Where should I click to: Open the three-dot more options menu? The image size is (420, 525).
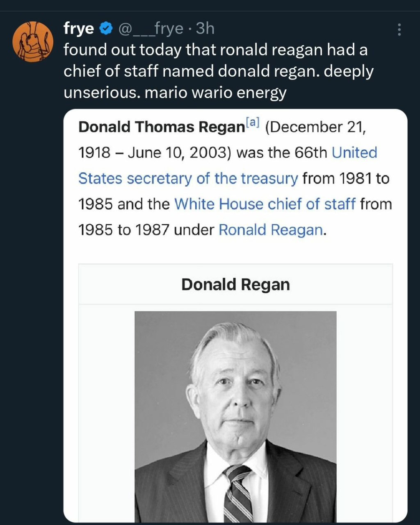[x=399, y=30]
